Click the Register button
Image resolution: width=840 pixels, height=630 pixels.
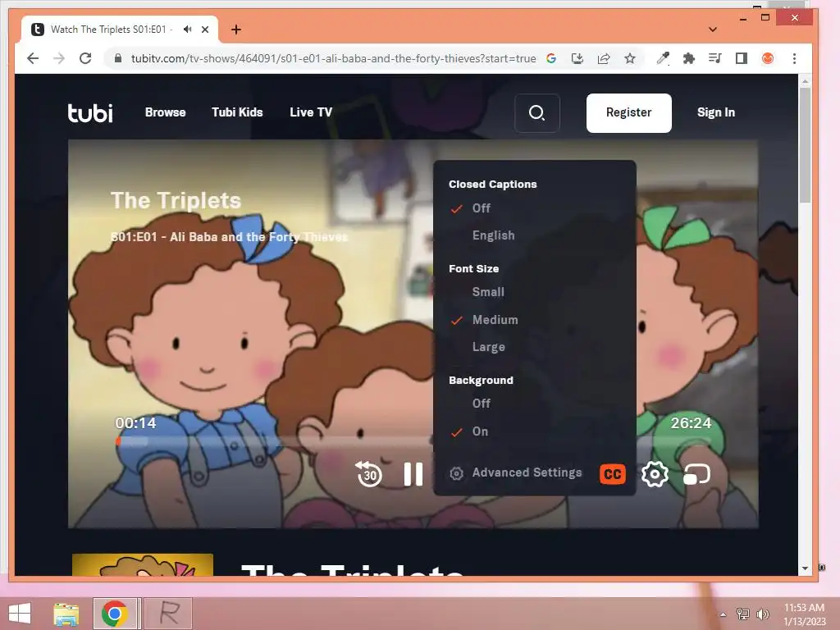pyautogui.click(x=629, y=113)
